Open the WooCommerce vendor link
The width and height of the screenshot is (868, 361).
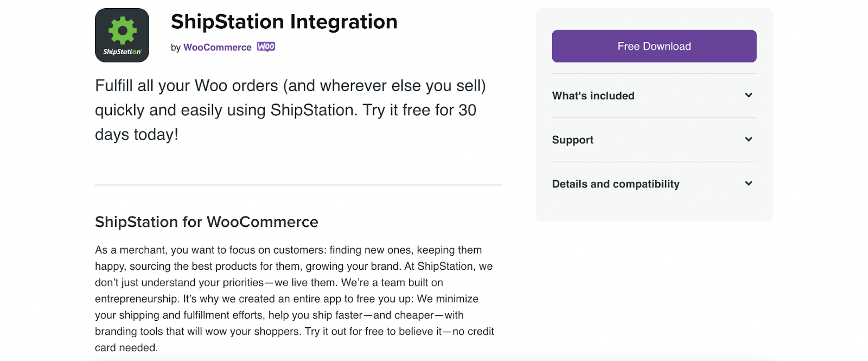tap(217, 47)
